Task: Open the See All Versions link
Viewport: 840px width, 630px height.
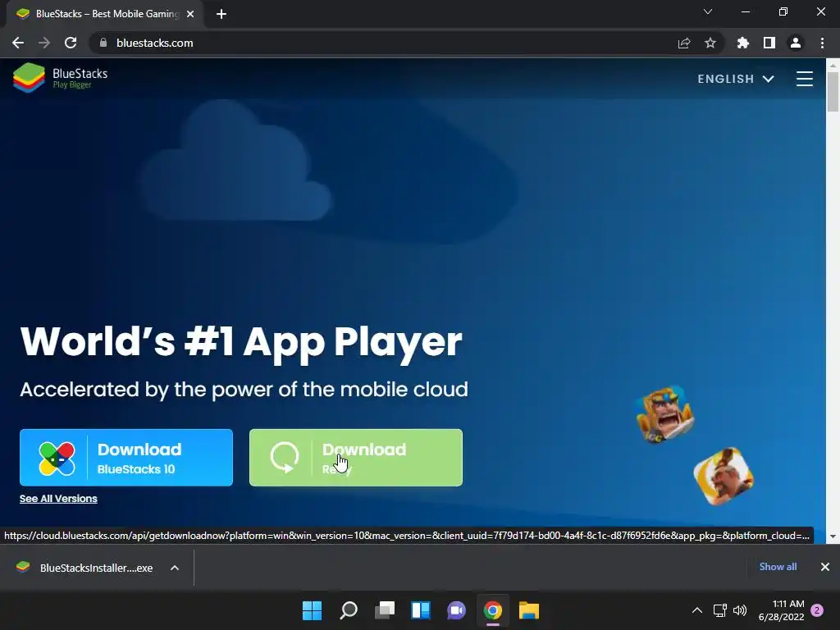Action: [x=58, y=499]
